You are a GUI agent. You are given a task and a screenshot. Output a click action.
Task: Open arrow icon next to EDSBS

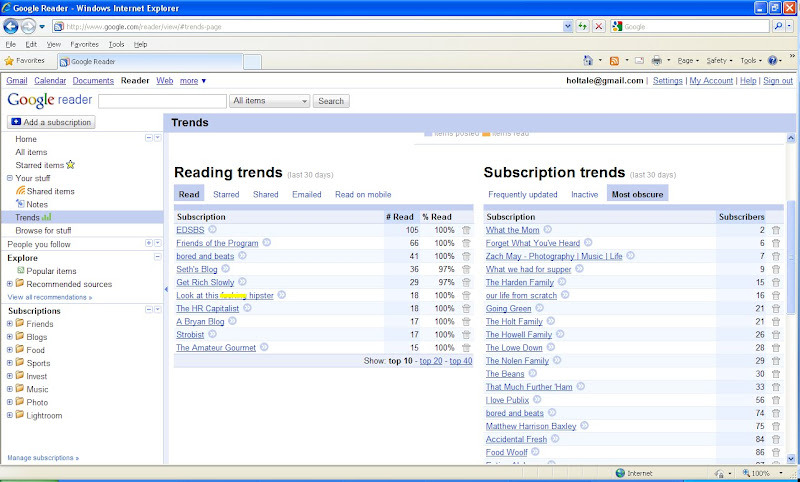coord(212,230)
